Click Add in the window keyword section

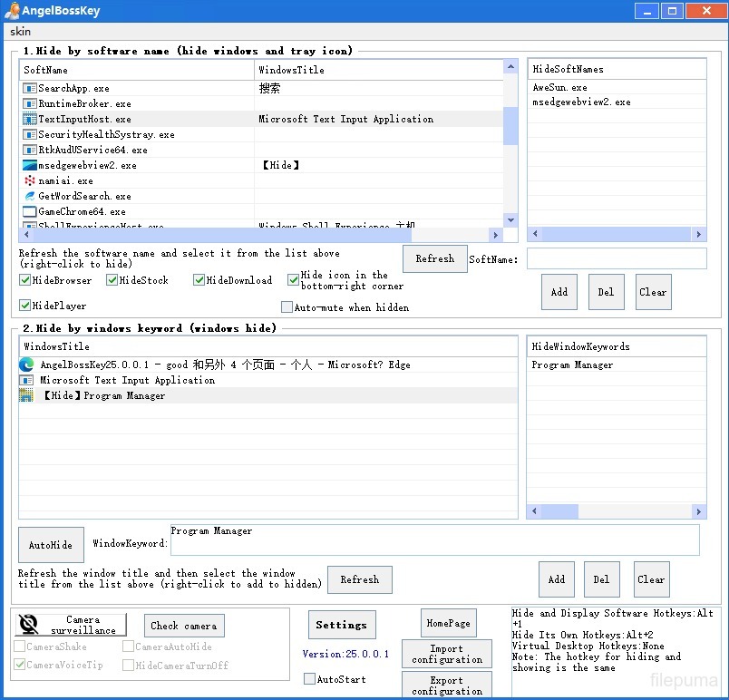pyautogui.click(x=557, y=579)
